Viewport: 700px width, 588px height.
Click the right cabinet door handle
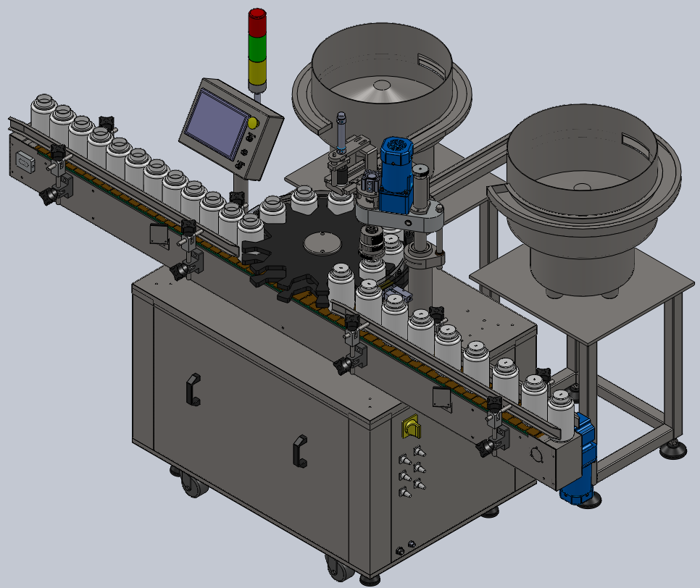click(x=301, y=450)
